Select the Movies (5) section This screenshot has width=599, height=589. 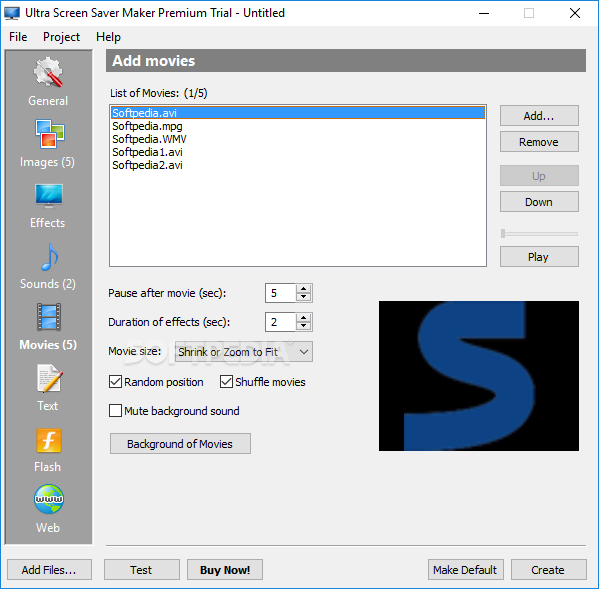(x=48, y=327)
